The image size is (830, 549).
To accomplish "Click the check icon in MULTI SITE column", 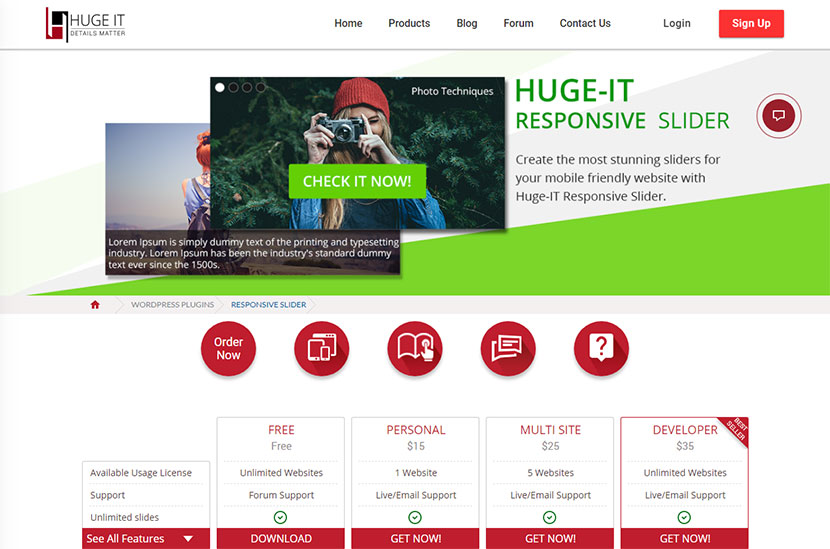I will click(549, 517).
